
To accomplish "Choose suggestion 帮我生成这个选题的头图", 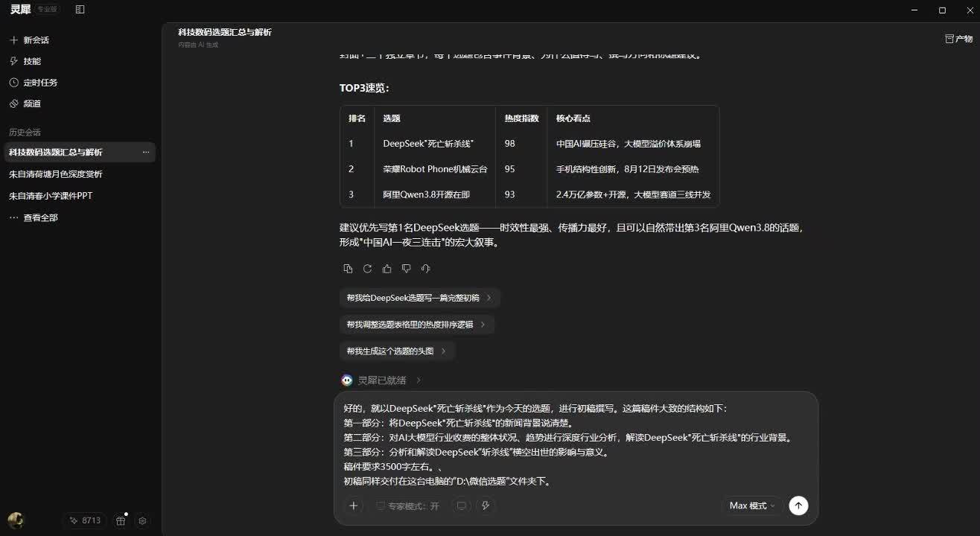I will (x=397, y=351).
